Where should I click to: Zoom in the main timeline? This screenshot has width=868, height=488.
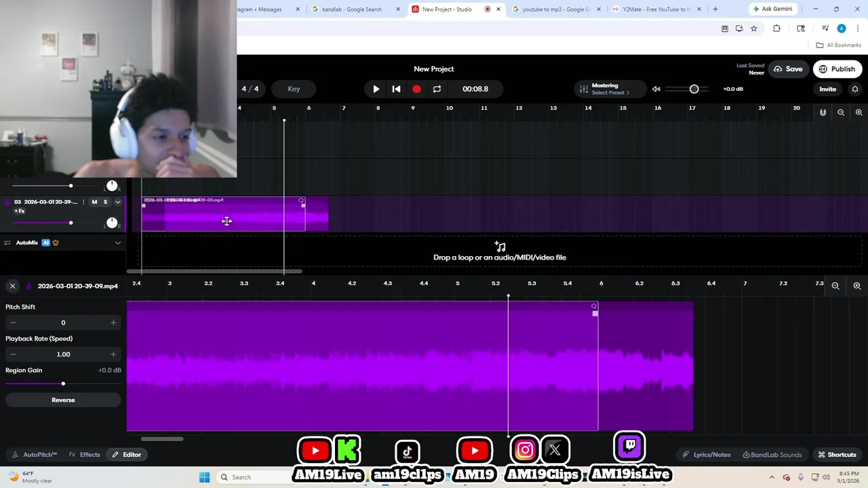[x=859, y=113]
